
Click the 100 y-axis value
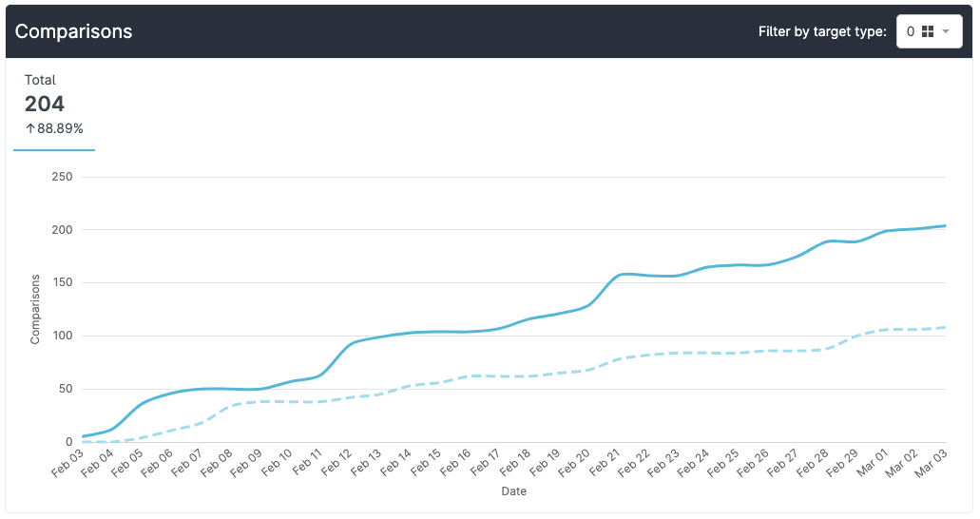[x=63, y=336]
